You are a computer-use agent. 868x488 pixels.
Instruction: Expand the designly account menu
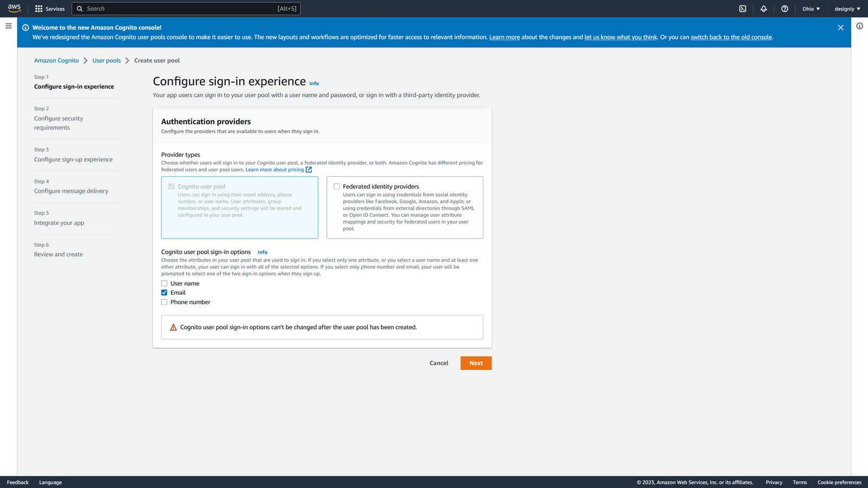pos(847,8)
